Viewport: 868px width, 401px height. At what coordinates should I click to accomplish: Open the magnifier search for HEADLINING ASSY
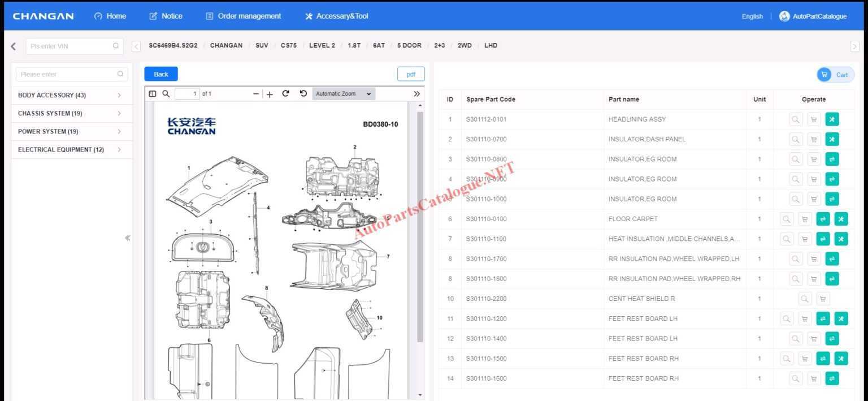[795, 119]
